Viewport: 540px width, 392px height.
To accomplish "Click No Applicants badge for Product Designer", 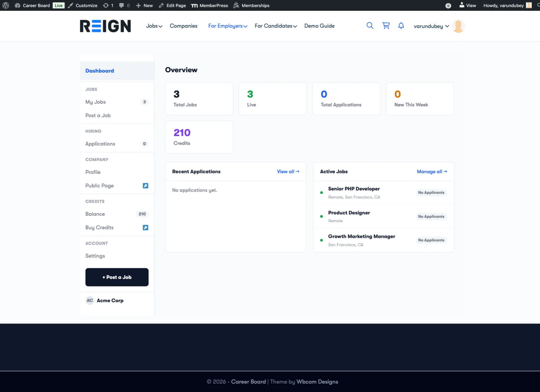I will pyautogui.click(x=431, y=217).
